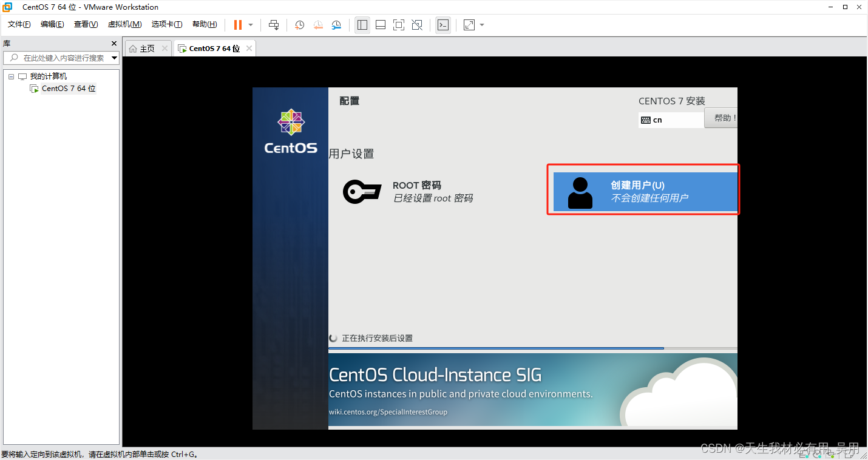
Task: Open the 虚拟机(M) menu
Action: click(124, 24)
